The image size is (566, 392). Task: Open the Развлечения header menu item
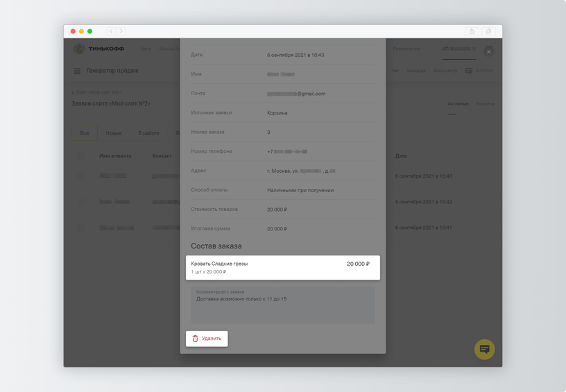pos(406,49)
